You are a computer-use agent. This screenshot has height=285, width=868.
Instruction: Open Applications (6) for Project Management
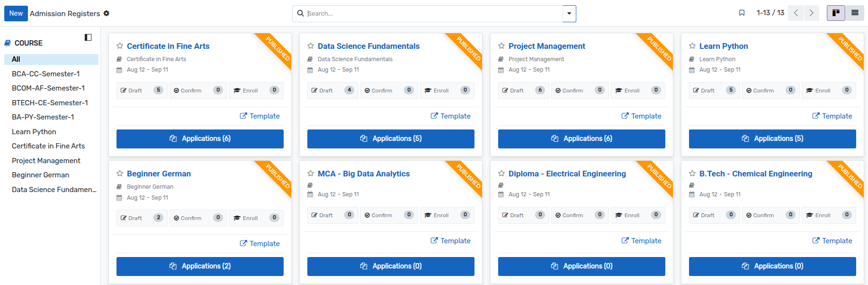(x=582, y=138)
